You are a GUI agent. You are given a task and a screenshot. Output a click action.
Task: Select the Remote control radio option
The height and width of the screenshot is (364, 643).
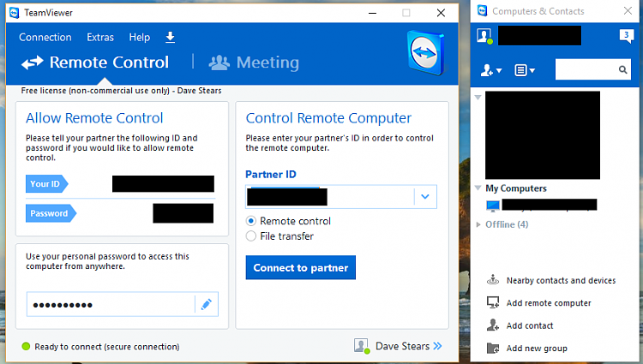[x=250, y=221]
